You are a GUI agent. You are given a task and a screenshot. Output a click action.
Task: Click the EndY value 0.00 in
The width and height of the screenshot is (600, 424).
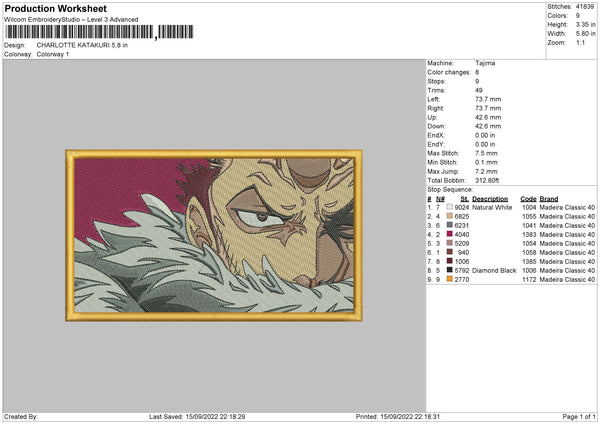[x=485, y=144]
